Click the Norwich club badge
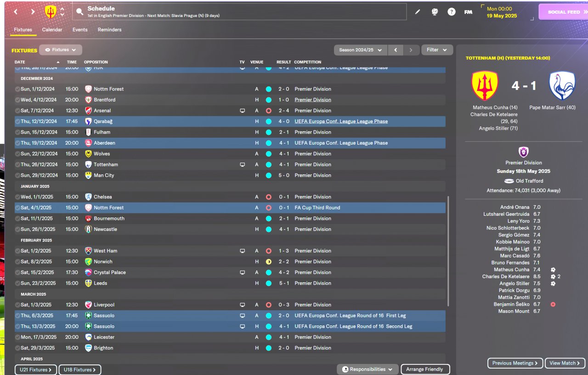The image size is (588, 375). (88, 262)
